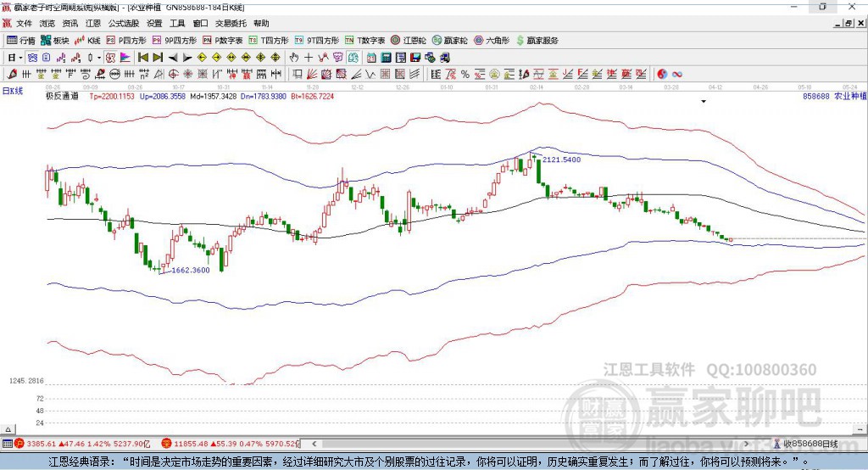Select the zigzag wave line tool
Viewport: 868px width, 470px height.
pos(370,75)
